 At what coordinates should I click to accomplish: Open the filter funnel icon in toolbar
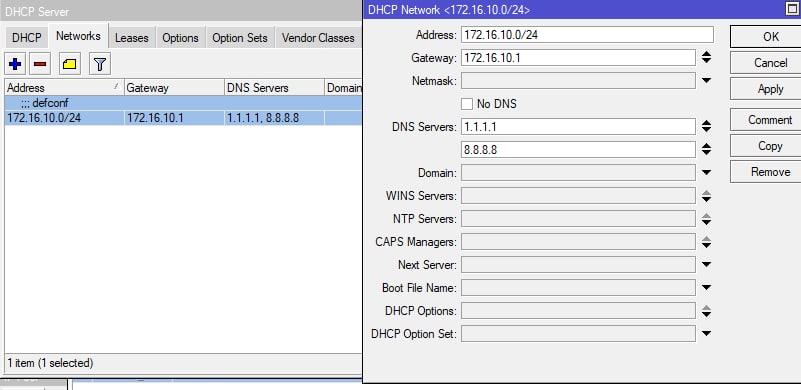(100, 64)
